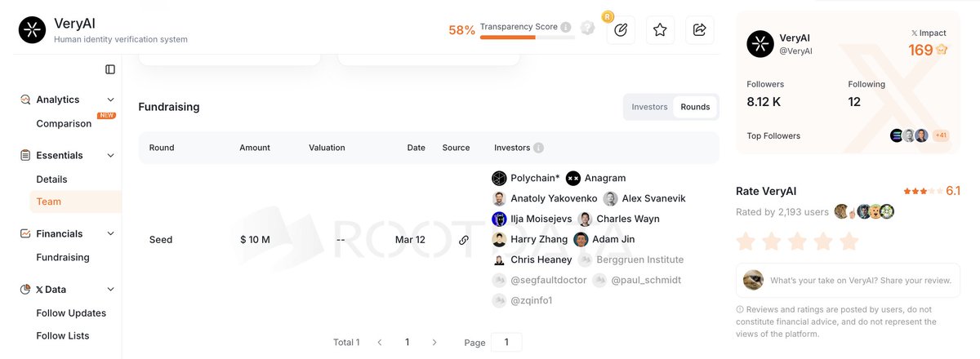980x359 pixels.
Task: Click the Following count 12
Action: coord(854,102)
